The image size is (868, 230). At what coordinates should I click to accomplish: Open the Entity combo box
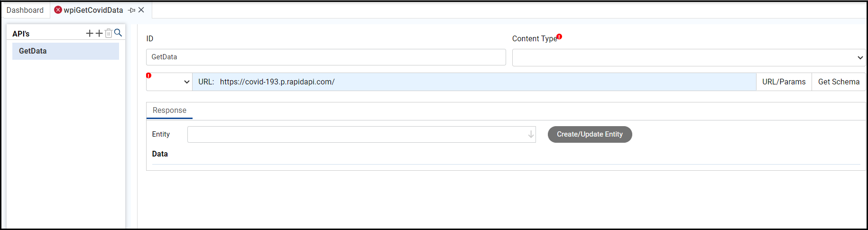[360, 135]
